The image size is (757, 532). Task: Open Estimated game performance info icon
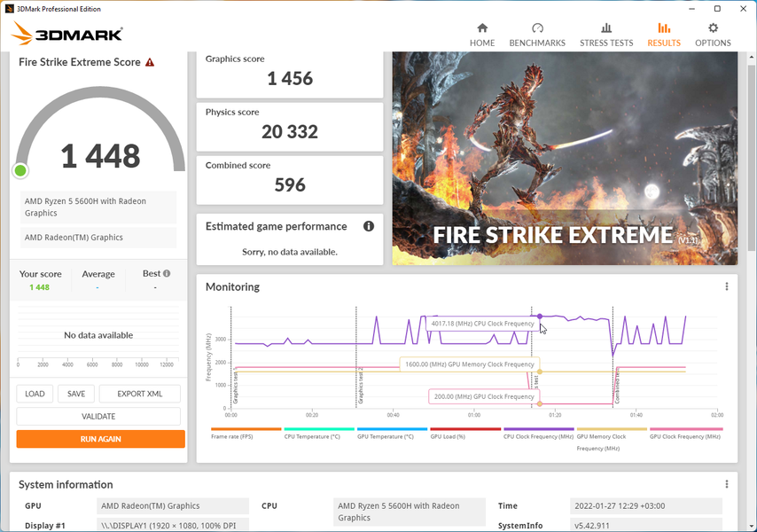pos(369,226)
